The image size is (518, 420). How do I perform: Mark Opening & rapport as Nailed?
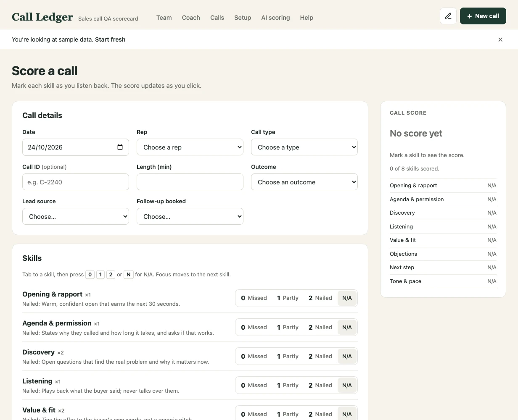[x=320, y=298]
